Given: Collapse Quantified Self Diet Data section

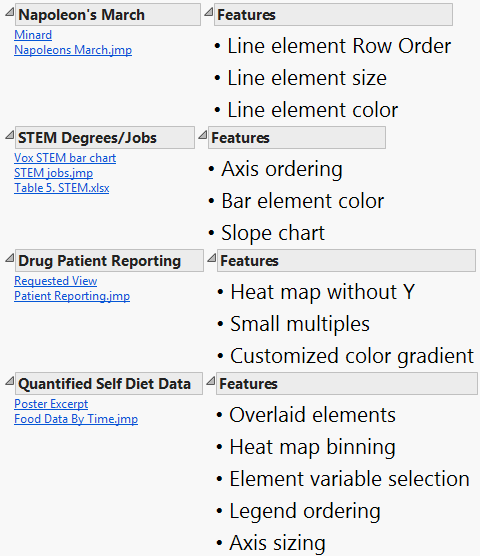Looking at the screenshot, I should pos(10,381).
